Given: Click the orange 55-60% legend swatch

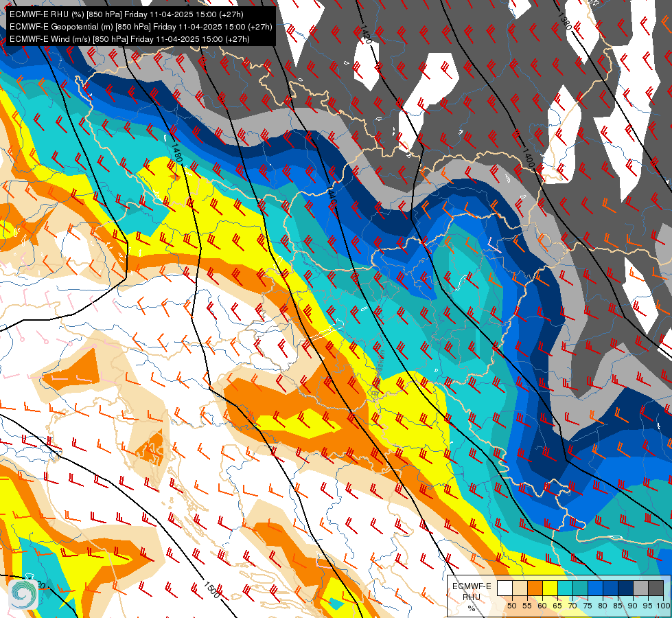Looking at the screenshot, I should click(535, 588).
